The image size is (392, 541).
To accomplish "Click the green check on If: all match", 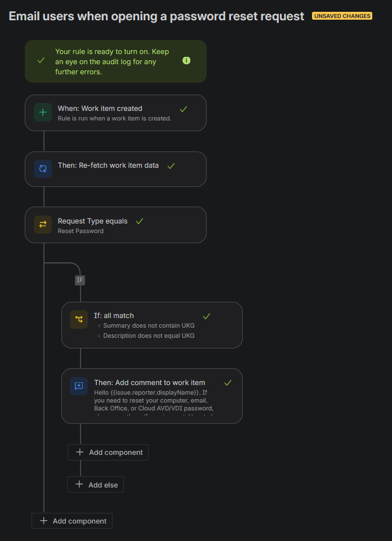I will [x=206, y=316].
